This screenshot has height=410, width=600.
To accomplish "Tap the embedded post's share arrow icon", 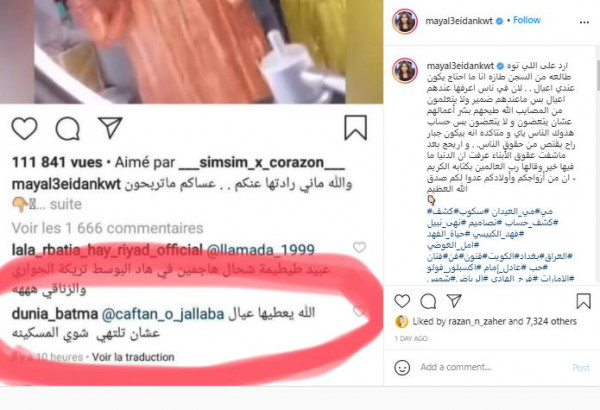I will point(110,127).
